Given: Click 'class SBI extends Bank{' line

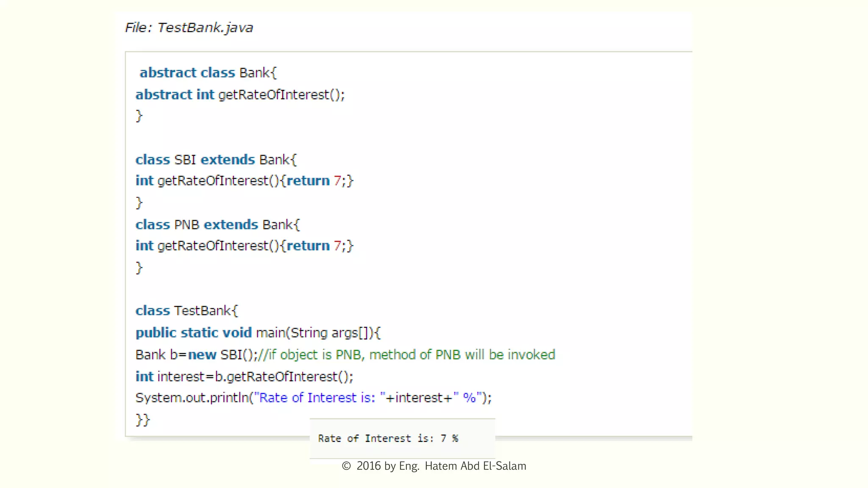Looking at the screenshot, I should (x=216, y=160).
